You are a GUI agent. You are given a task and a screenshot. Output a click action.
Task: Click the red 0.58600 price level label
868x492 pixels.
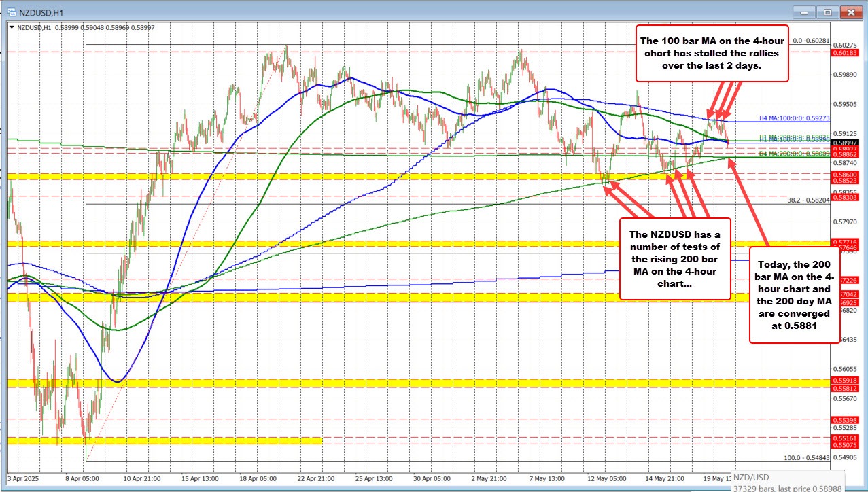point(845,175)
